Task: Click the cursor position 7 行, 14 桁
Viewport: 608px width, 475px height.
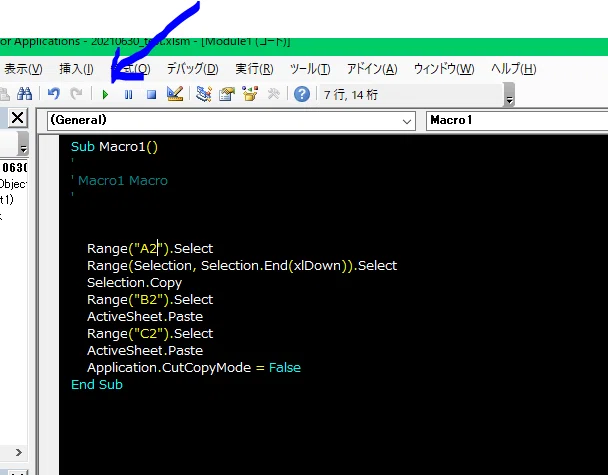Action: [x=351, y=95]
